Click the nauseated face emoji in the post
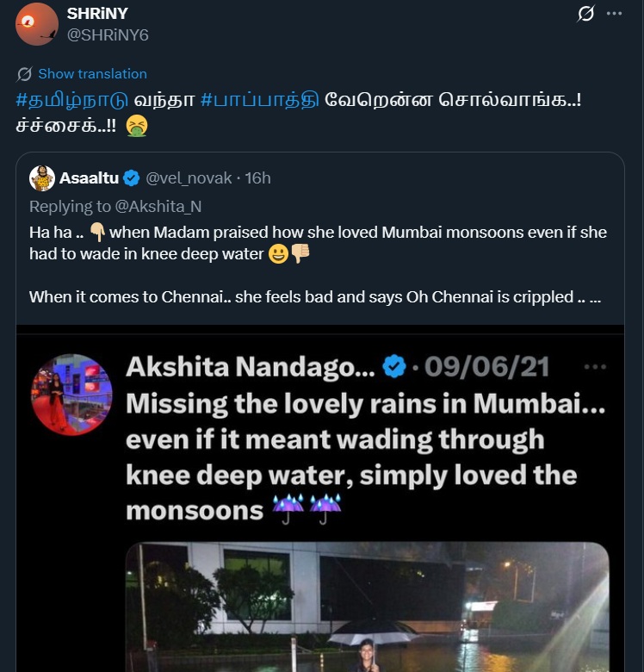 tap(136, 126)
